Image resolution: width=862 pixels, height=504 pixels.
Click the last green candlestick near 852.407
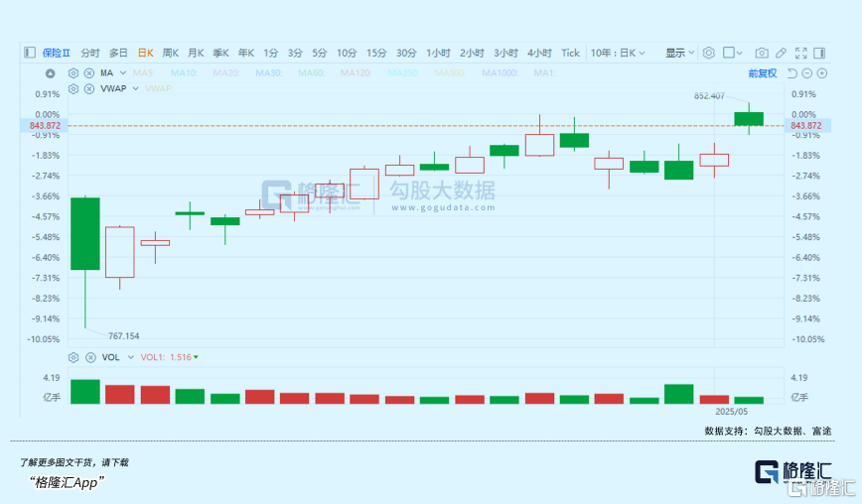[749, 119]
